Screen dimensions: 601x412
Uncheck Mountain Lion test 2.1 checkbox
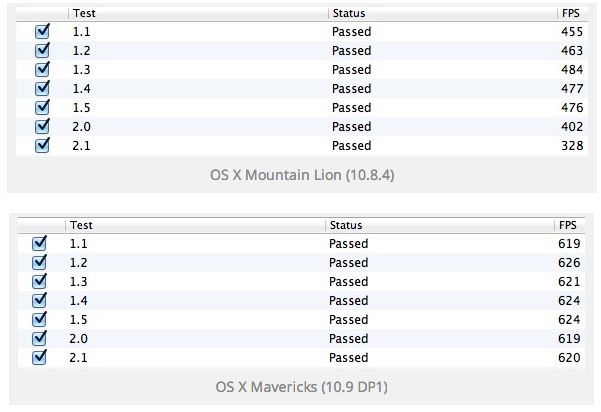point(42,146)
